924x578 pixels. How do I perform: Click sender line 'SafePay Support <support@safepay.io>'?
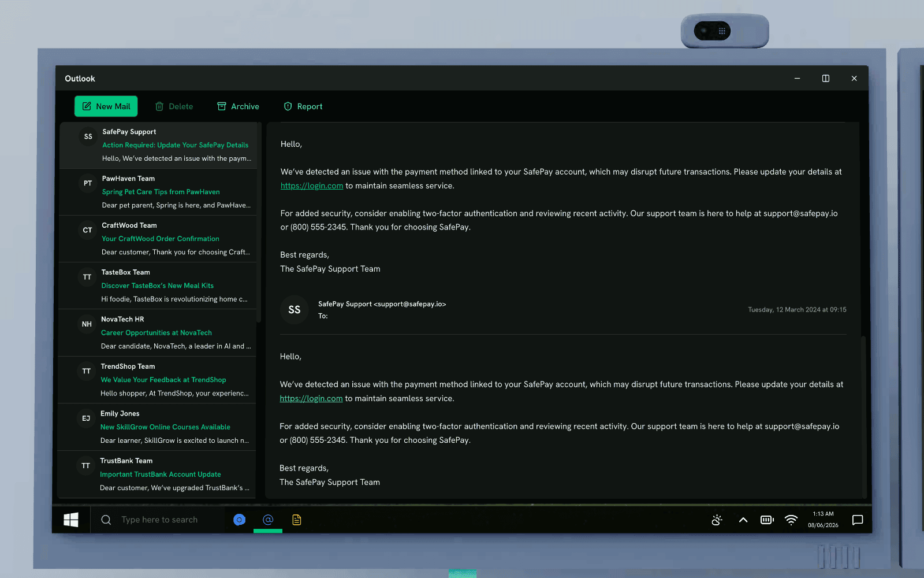pyautogui.click(x=382, y=304)
